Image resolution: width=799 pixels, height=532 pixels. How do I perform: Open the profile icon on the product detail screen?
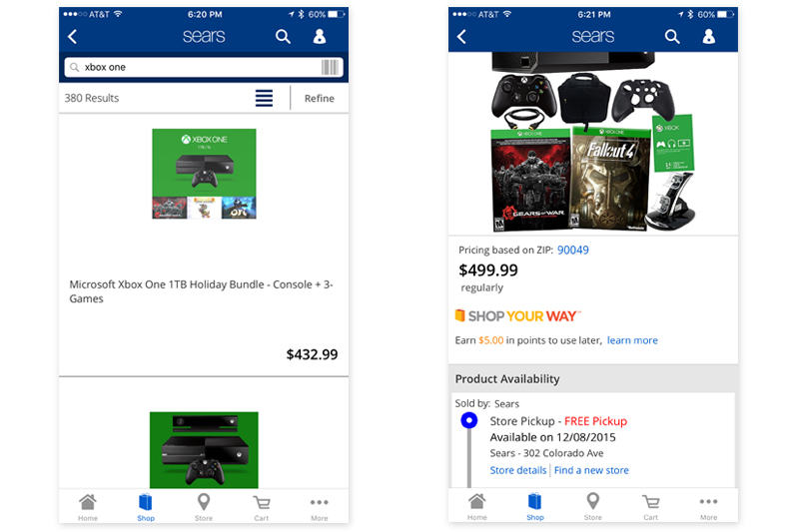tap(709, 36)
